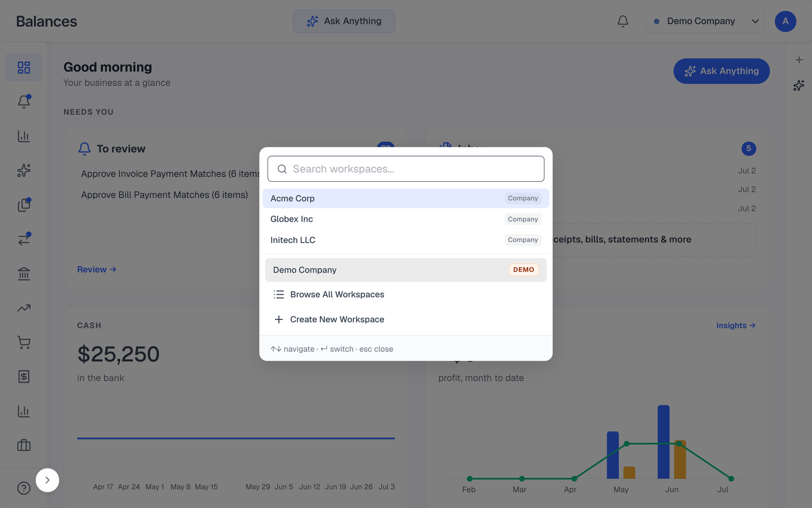Click the magnifier icon in workspace search

[282, 169]
